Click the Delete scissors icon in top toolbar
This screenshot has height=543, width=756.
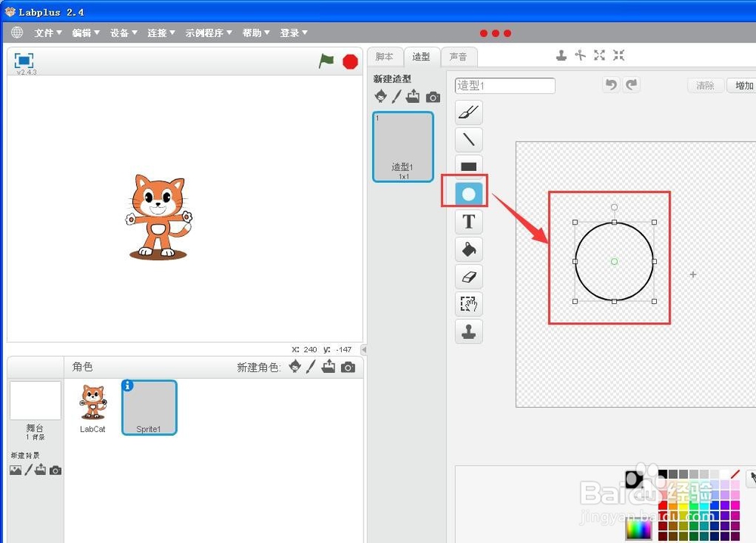[x=581, y=55]
